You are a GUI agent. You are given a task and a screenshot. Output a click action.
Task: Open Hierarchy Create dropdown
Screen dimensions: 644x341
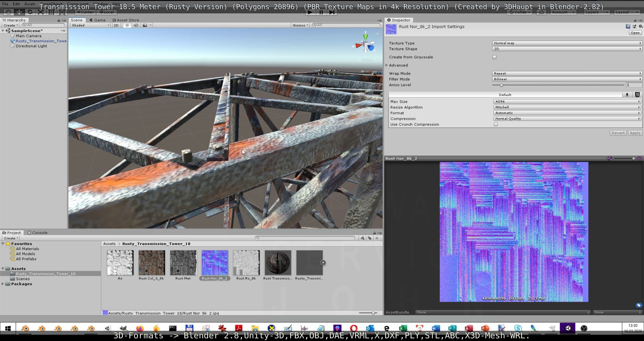(11, 25)
